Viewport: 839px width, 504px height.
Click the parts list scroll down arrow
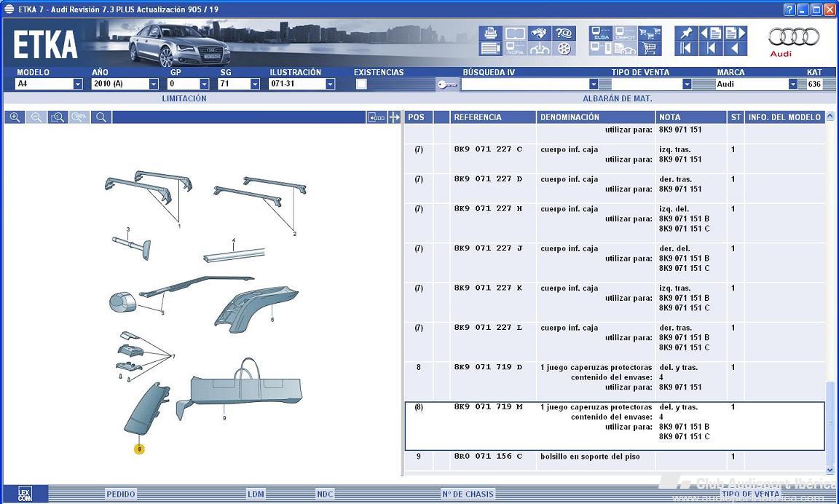pos(830,470)
